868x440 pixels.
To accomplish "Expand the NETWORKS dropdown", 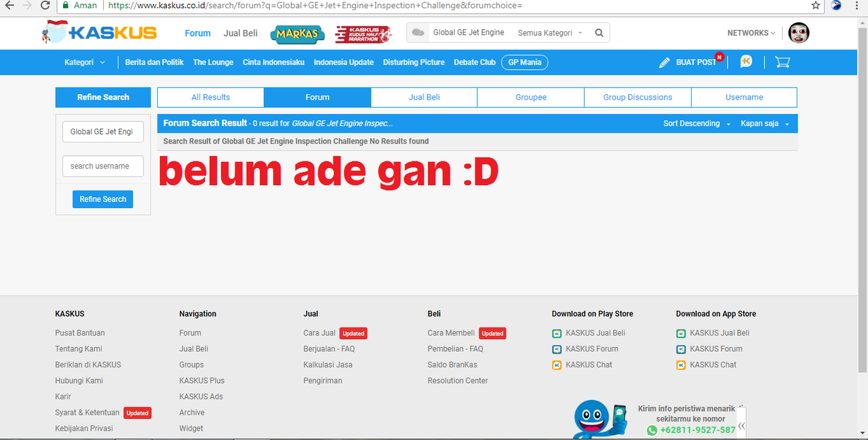I will pos(751,33).
